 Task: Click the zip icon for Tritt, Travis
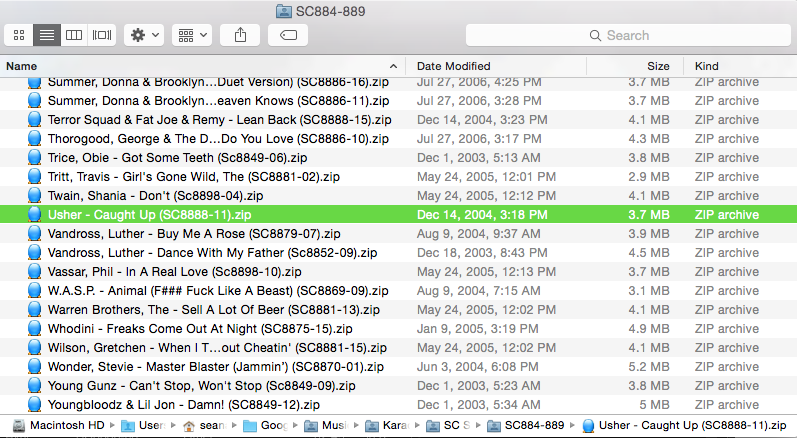[x=34, y=177]
